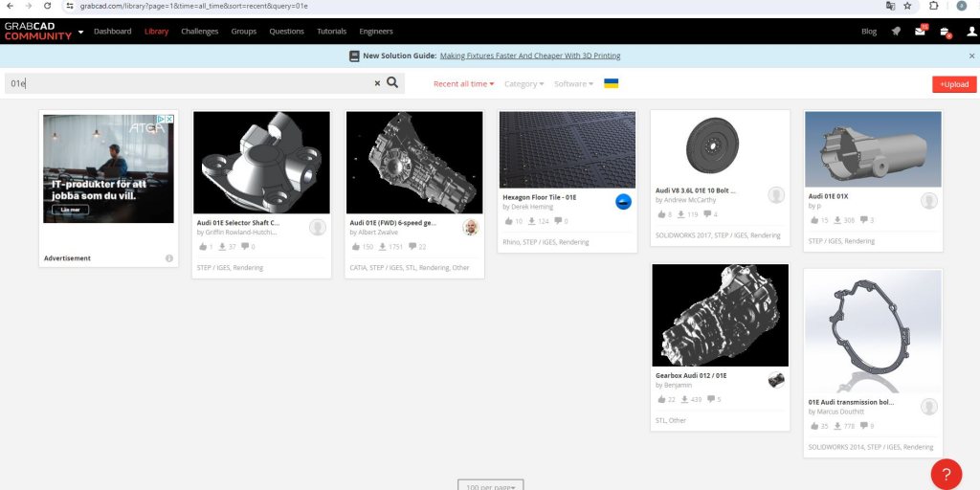Open the Audi V8 3.6L flywheel thumbnail

tap(720, 146)
